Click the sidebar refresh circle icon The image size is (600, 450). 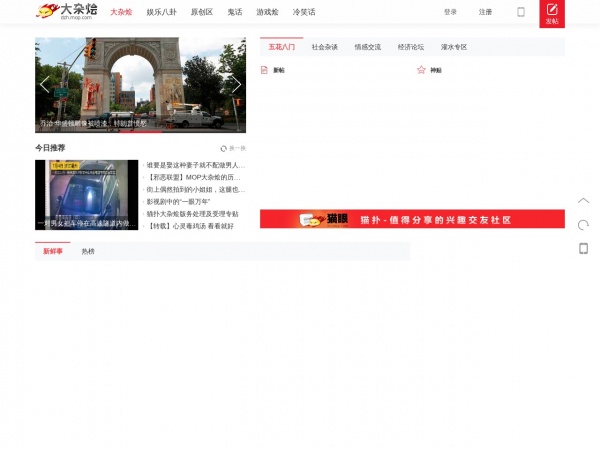point(583,225)
